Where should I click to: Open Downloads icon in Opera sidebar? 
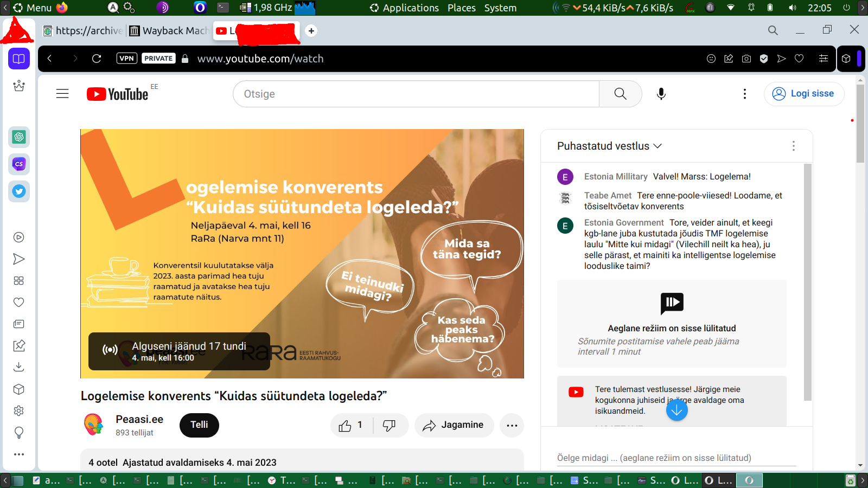19,367
